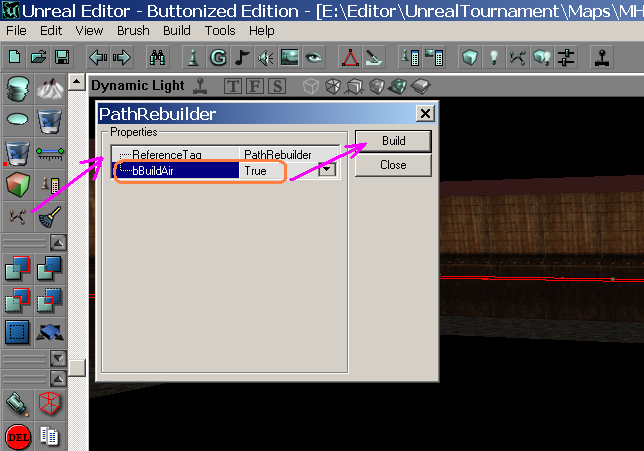Expand the lower sidebar section down arrow
Screen dimensions: 644x451
57,357
